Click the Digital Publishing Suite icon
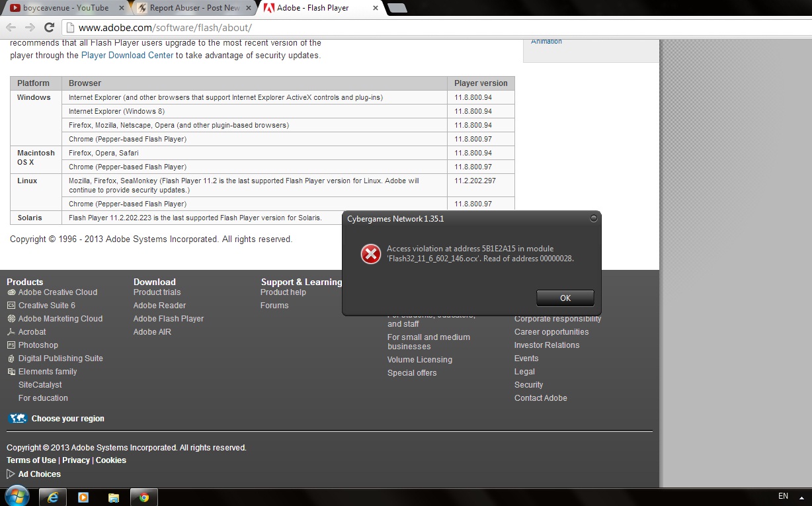 click(11, 358)
